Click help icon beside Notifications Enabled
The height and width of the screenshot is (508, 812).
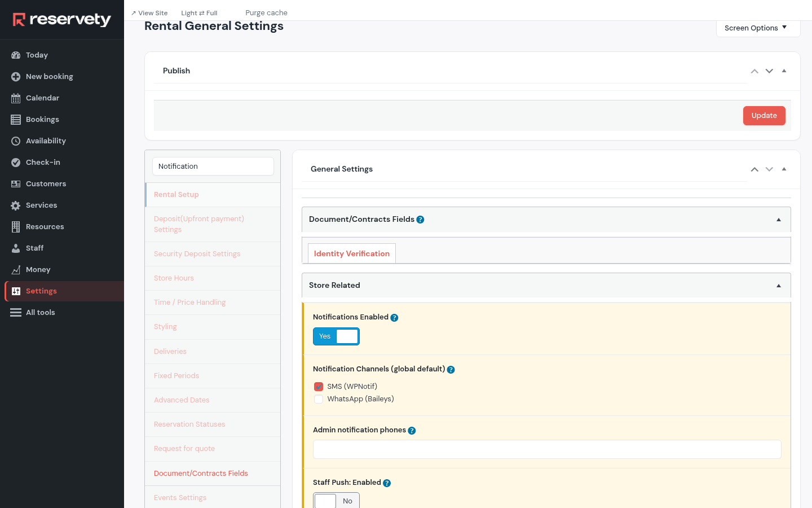394,318
